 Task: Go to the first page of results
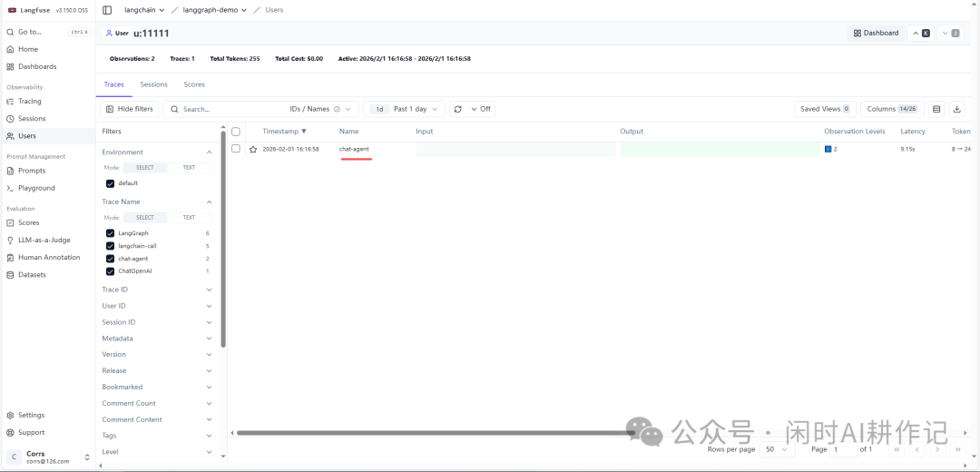click(897, 449)
